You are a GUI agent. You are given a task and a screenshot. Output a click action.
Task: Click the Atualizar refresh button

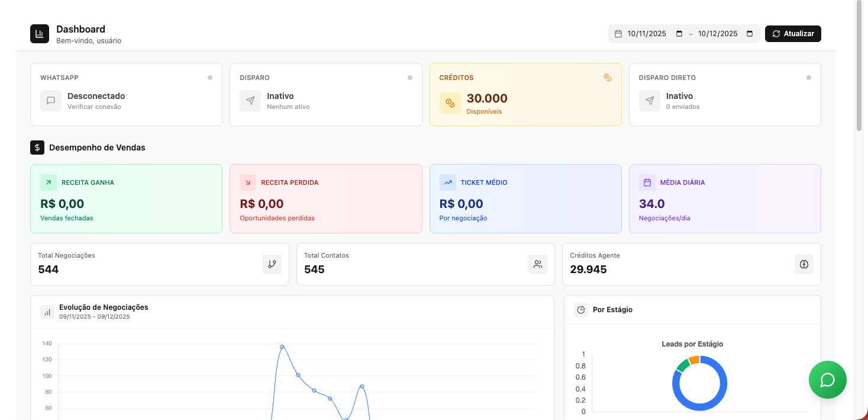pos(793,34)
